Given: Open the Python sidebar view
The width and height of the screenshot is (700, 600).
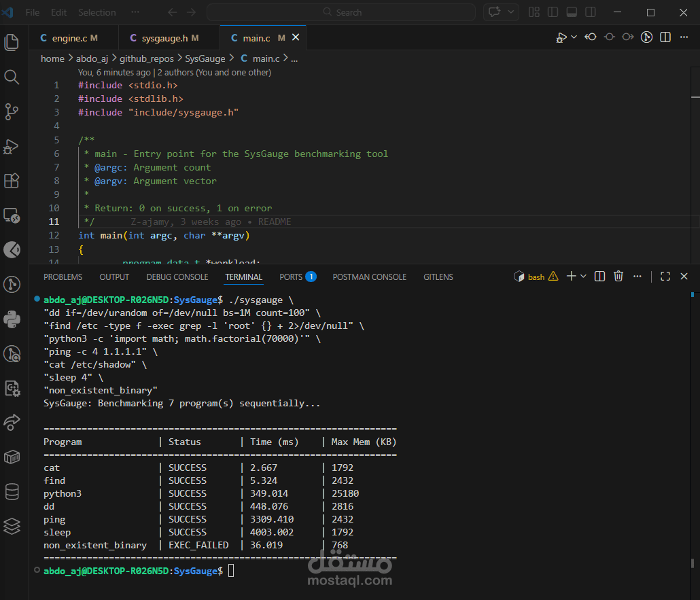Looking at the screenshot, I should coord(12,319).
